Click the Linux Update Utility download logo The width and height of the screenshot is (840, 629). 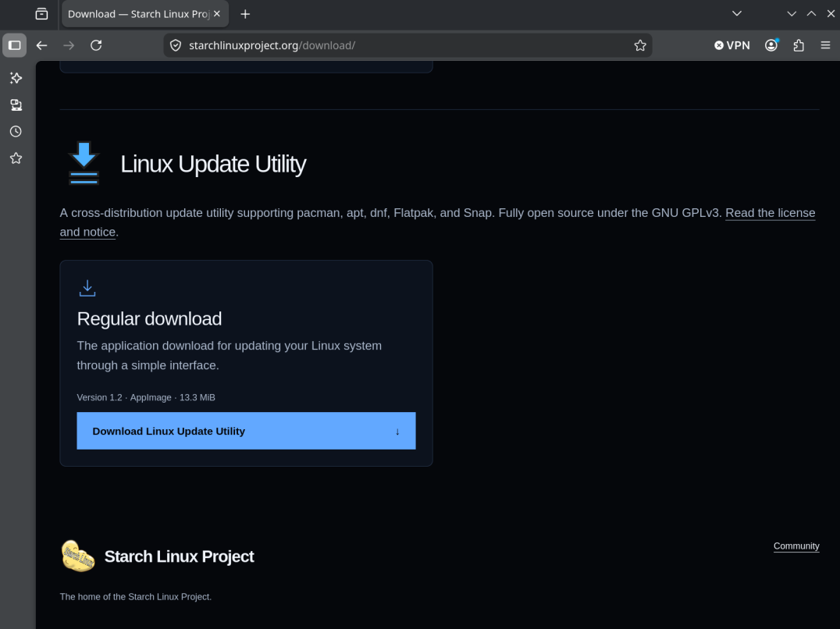click(x=84, y=163)
